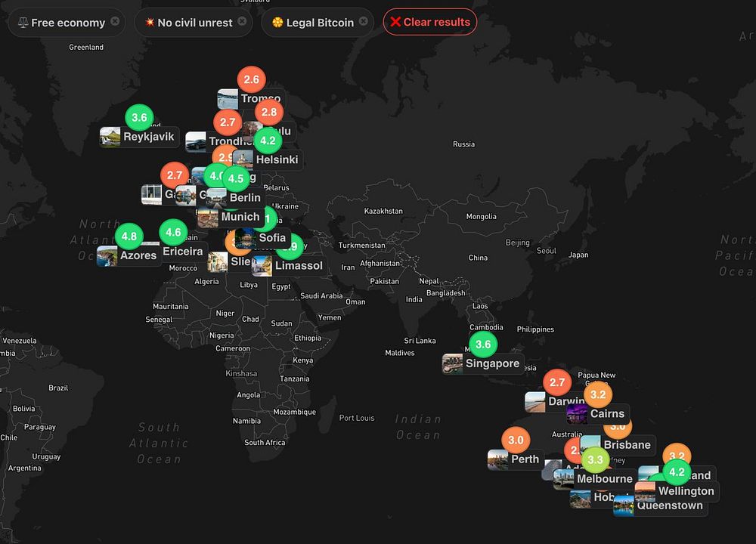Viewport: 756px width, 544px height.
Task: Open the Munich city label
Action: 240,217
